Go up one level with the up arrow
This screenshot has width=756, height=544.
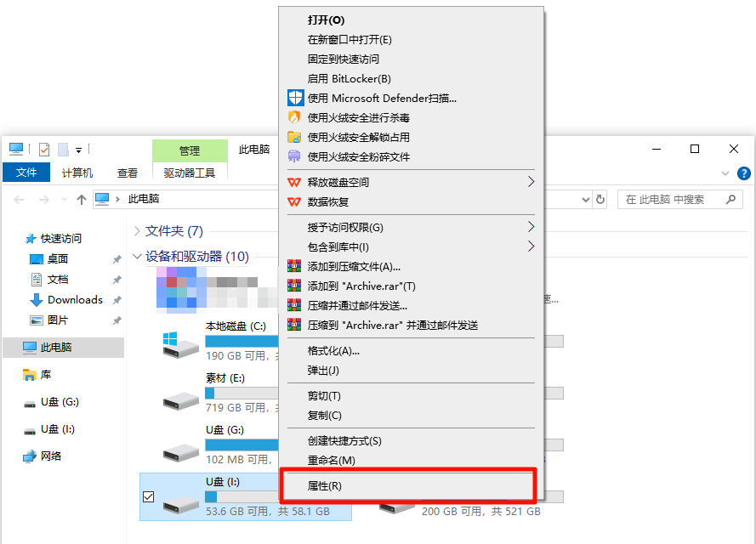[82, 200]
